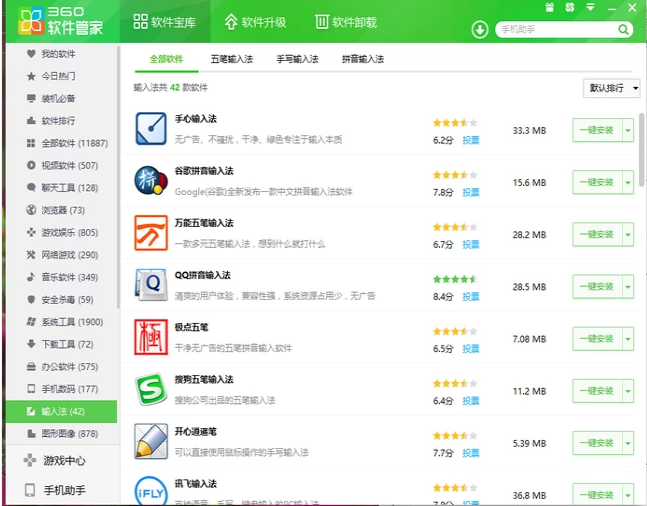Click 投票 link for 万能五笔输入法
The width and height of the screenshot is (647, 506).
[470, 244]
